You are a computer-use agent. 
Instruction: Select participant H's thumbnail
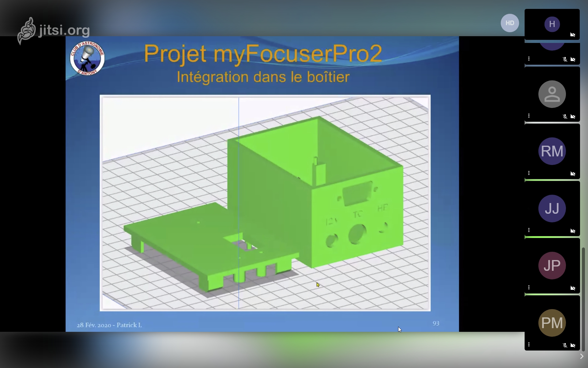[x=552, y=24]
